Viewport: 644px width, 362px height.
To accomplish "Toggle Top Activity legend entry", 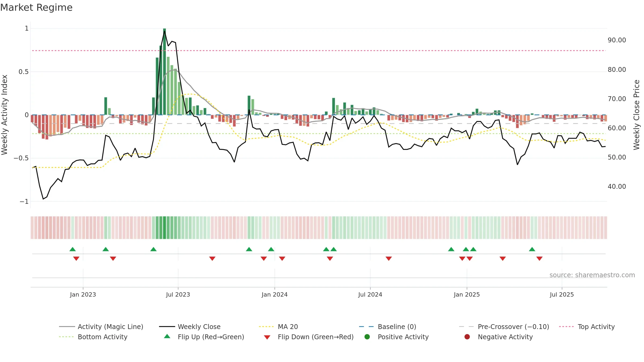I will pos(587,327).
